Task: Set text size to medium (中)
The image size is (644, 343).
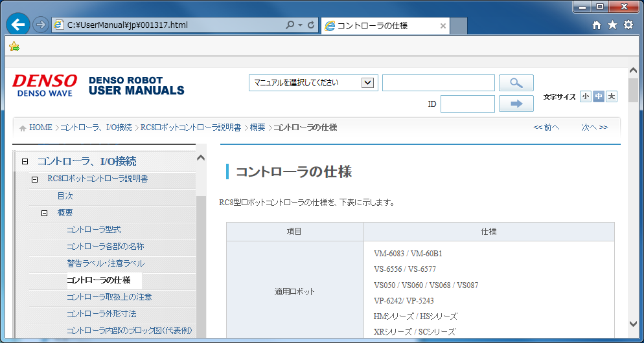Action: coord(599,96)
